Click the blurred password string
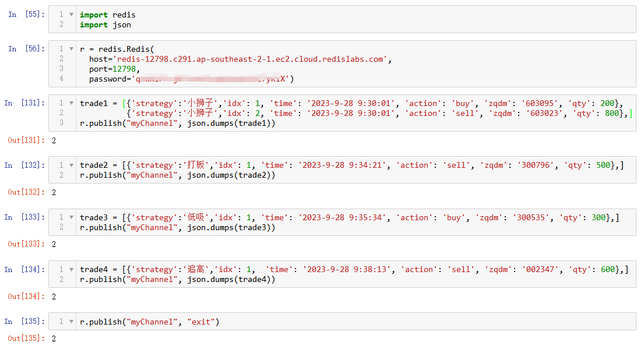This screenshot has height=349, width=644. point(210,79)
